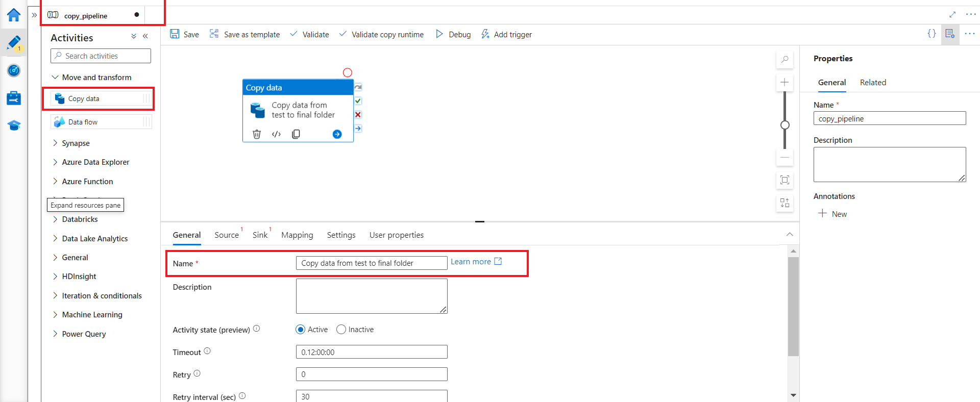Collapse the Move and transform group

[55, 78]
